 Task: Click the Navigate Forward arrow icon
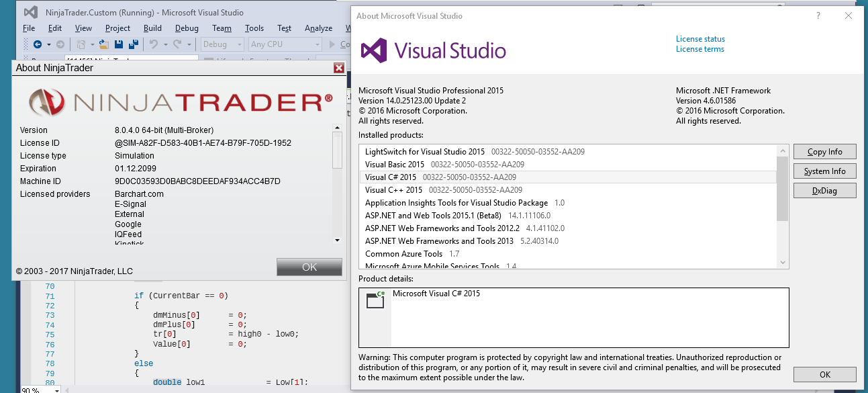(60, 44)
